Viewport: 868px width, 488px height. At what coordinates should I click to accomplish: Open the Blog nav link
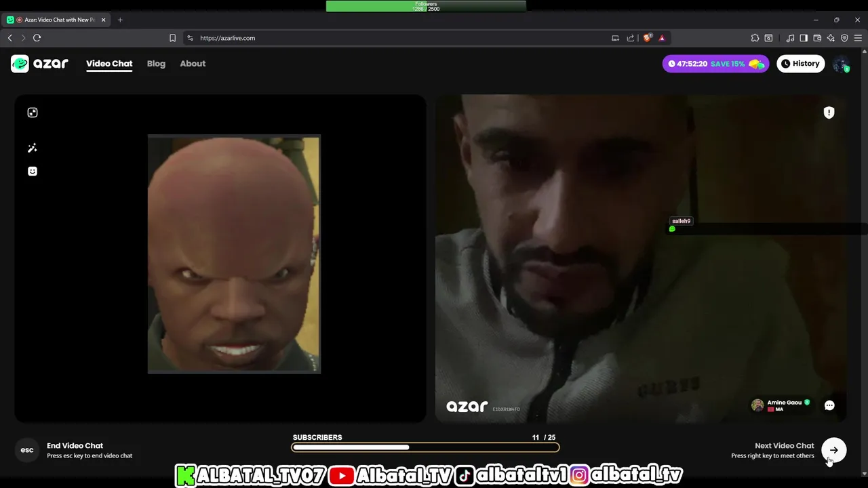coord(156,64)
